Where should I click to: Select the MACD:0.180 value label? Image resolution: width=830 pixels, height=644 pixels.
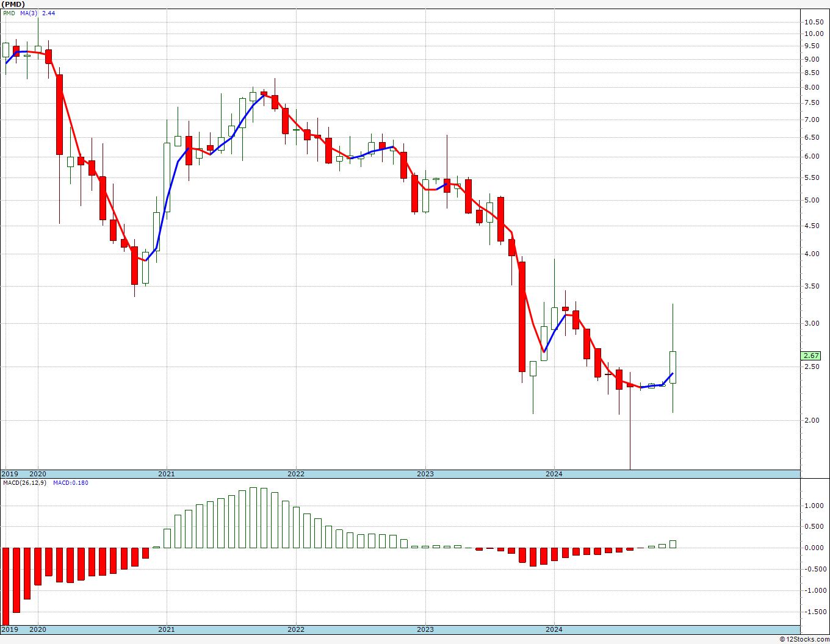click(x=71, y=483)
